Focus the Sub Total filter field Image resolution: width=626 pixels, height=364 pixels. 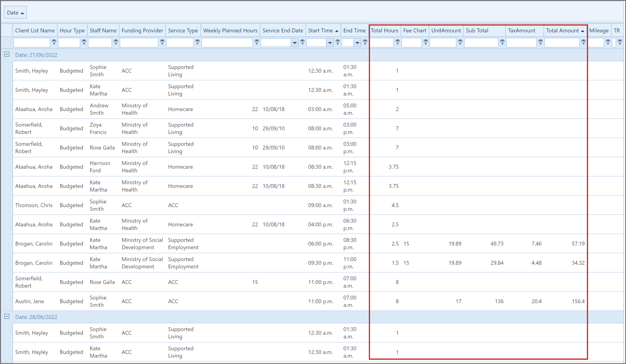click(x=481, y=43)
